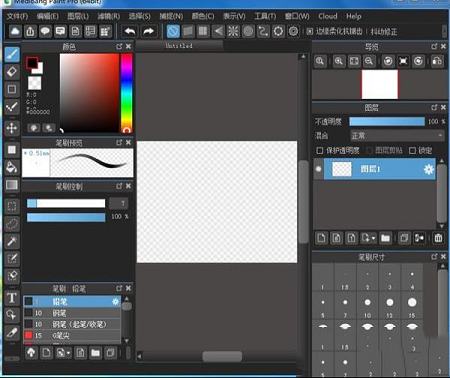Open the settings gear of the 铅笔 brush
Viewport: 450px width, 378px height.
(115, 302)
